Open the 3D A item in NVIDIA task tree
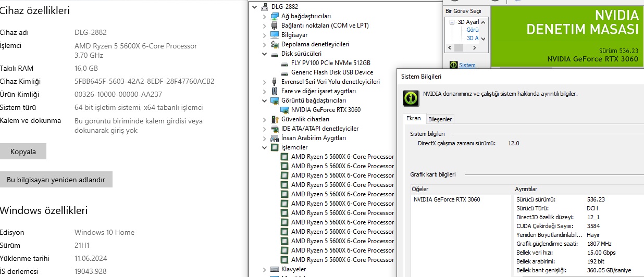This screenshot has width=644, height=277. 473,38
